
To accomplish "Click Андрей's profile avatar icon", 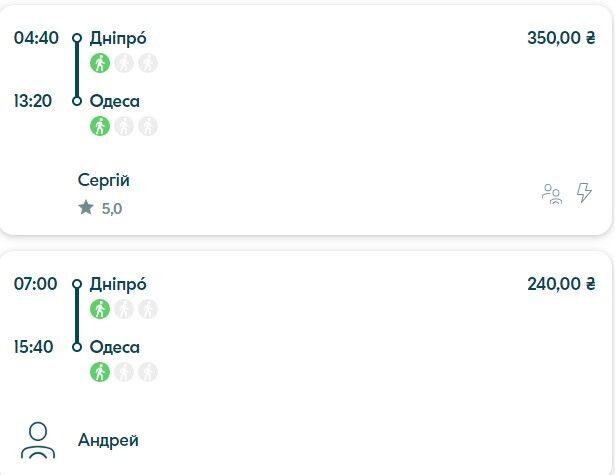I will [x=38, y=440].
